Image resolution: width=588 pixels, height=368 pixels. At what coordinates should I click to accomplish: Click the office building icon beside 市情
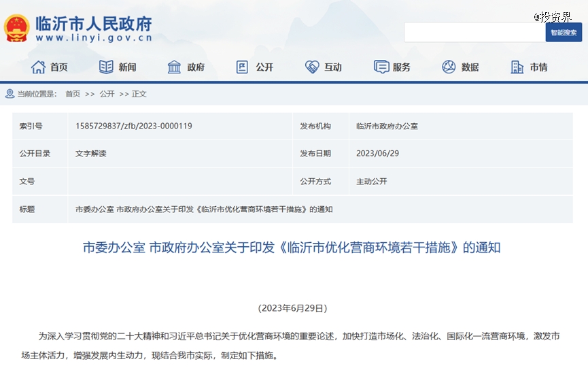click(517, 67)
